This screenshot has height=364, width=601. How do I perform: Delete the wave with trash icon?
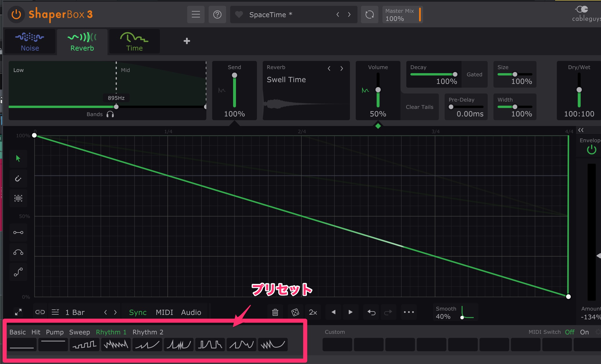(275, 312)
